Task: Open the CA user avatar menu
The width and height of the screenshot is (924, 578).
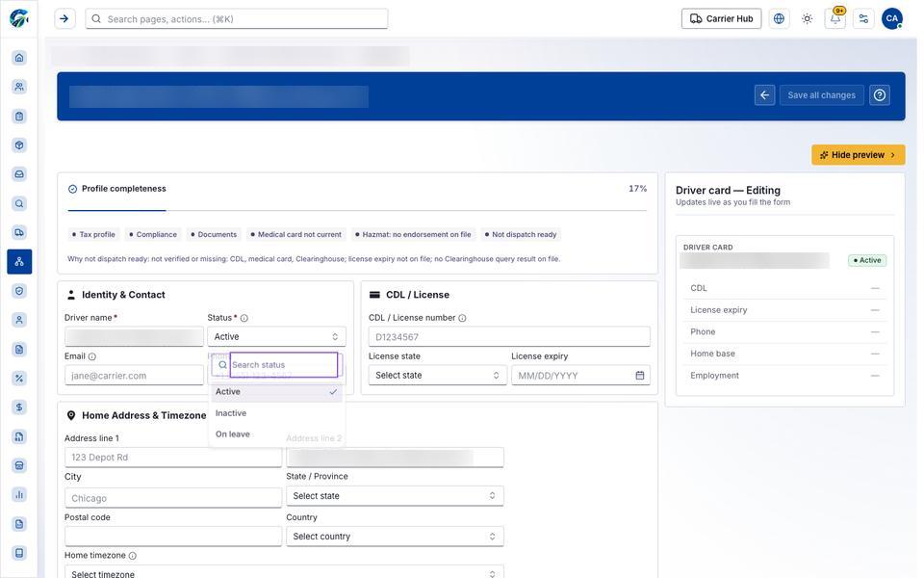Action: (892, 19)
